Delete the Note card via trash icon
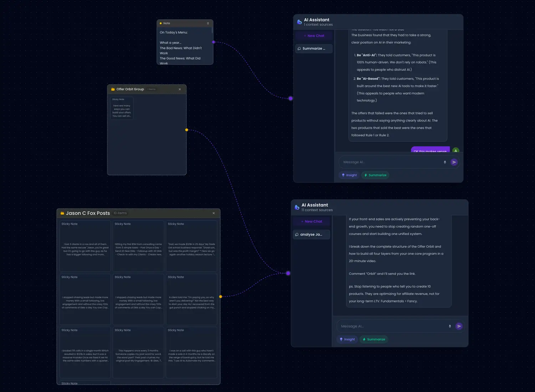The height and width of the screenshot is (392, 535). [208, 24]
